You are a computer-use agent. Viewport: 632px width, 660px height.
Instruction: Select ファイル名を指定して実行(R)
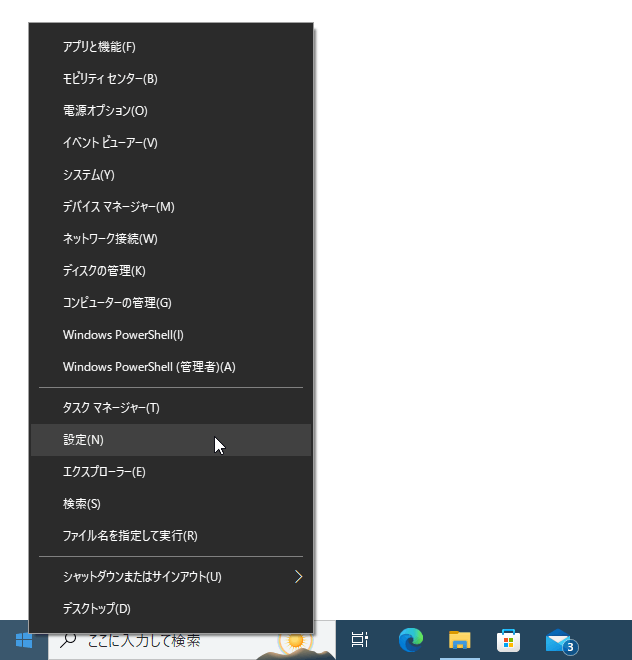(x=171, y=535)
